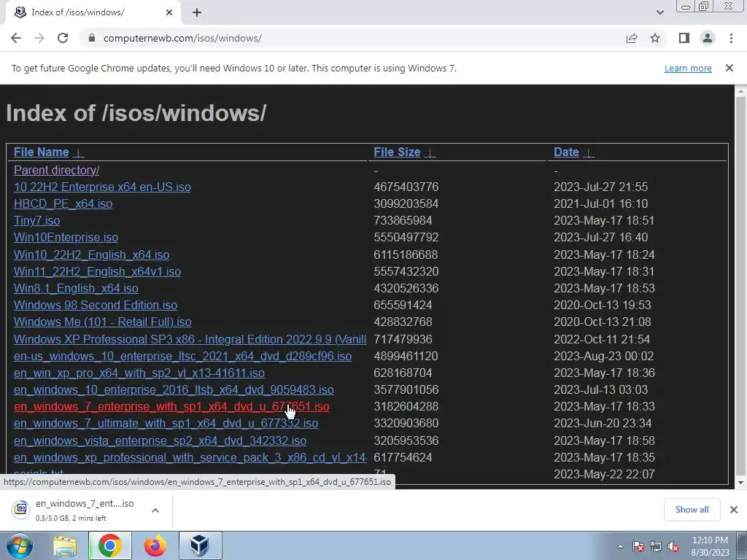
Task: Download HBCD_PE_x64.iso
Action: tap(63, 204)
